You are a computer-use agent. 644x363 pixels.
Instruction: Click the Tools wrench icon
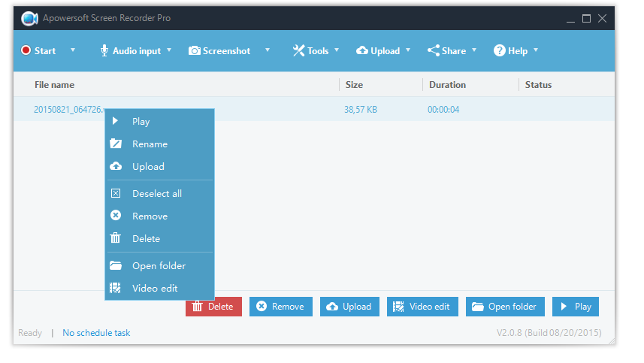(x=298, y=50)
